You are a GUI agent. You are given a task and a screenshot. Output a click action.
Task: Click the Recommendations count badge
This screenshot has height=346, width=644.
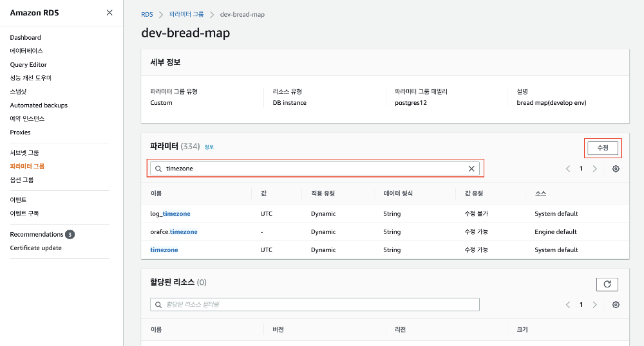coord(70,235)
